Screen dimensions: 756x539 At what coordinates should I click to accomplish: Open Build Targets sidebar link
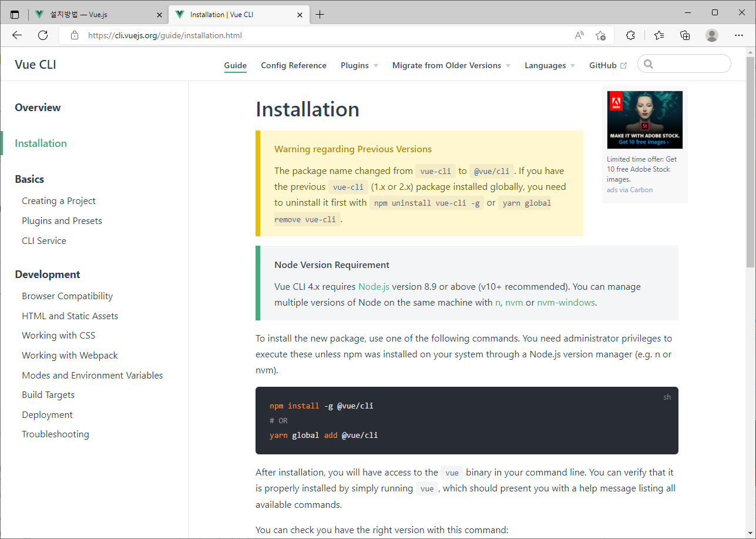pyautogui.click(x=48, y=394)
